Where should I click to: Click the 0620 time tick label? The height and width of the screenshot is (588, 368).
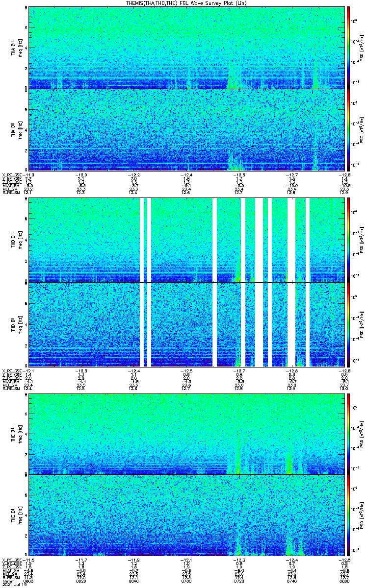pyautogui.click(x=81, y=581)
